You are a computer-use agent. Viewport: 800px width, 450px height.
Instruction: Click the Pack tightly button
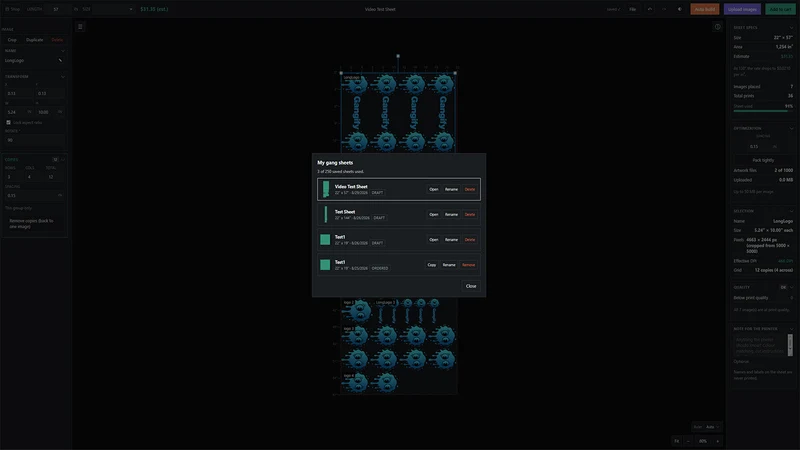763,160
